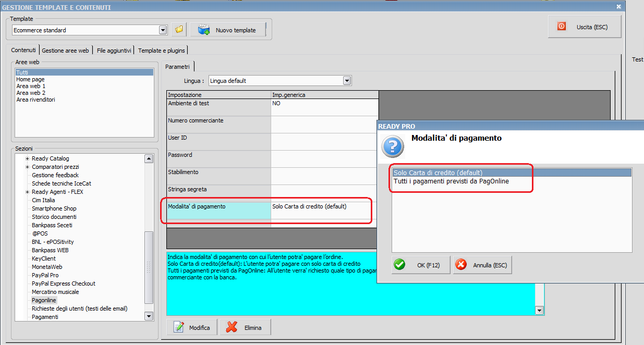Screen dimensions: 644x345
Task: Switch to the Contenuti tab
Action: [x=23, y=50]
